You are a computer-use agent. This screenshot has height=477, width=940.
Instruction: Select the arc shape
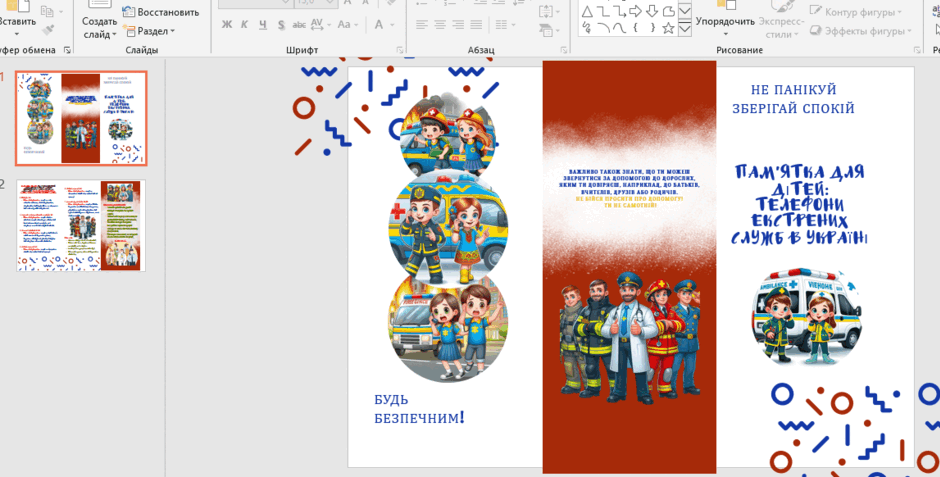coord(603,28)
